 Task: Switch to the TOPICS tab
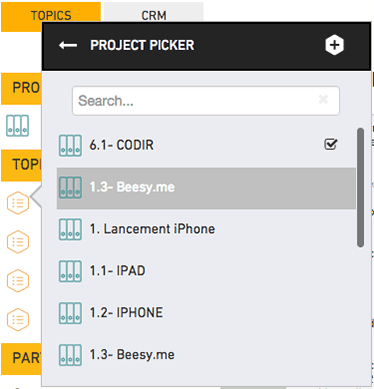coord(51,16)
